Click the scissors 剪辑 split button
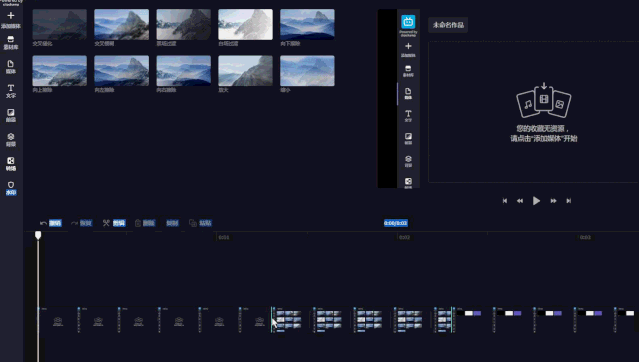 click(114, 223)
